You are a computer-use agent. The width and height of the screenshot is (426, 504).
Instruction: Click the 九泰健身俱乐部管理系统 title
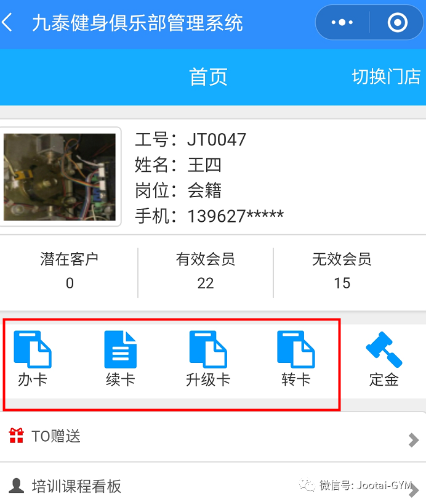click(x=137, y=23)
